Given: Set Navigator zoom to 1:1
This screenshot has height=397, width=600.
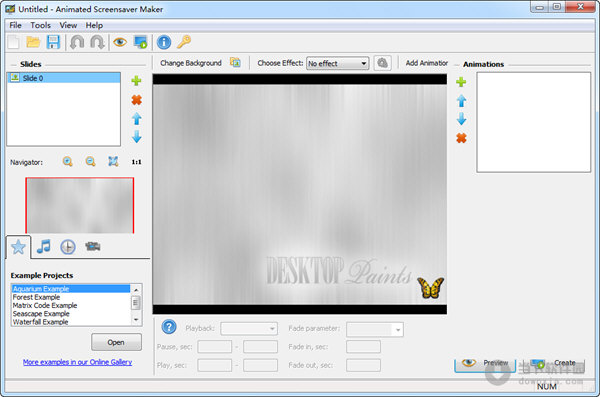Looking at the screenshot, I should [x=136, y=162].
